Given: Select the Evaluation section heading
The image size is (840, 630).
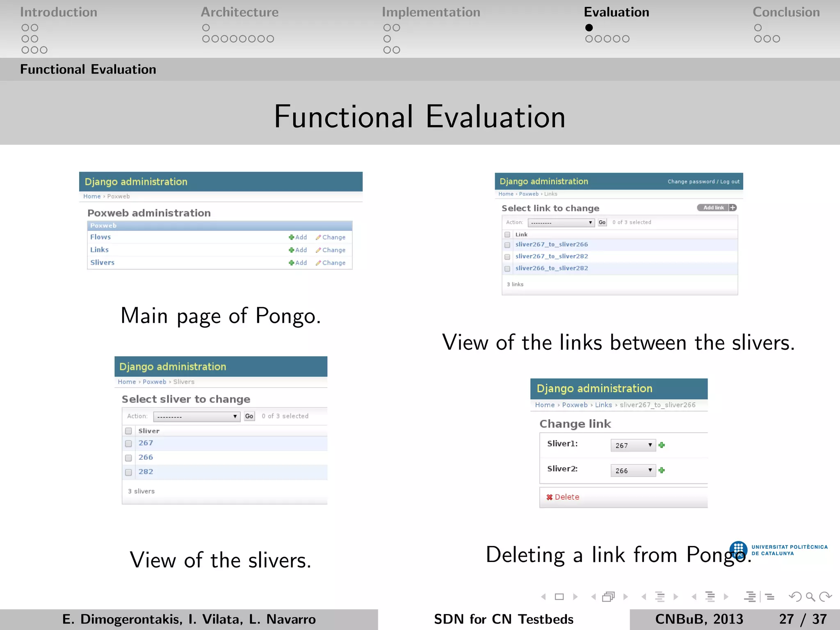Looking at the screenshot, I should tap(616, 12).
